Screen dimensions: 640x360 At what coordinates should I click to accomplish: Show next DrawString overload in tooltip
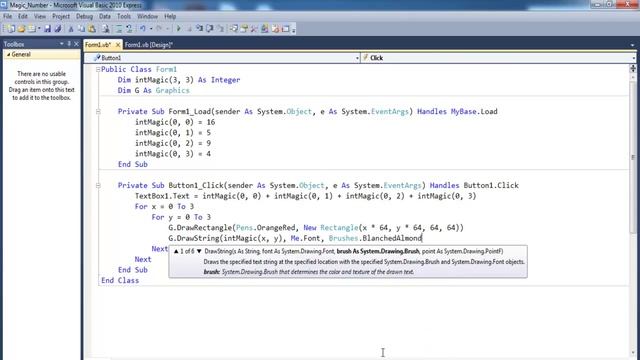coord(199,251)
